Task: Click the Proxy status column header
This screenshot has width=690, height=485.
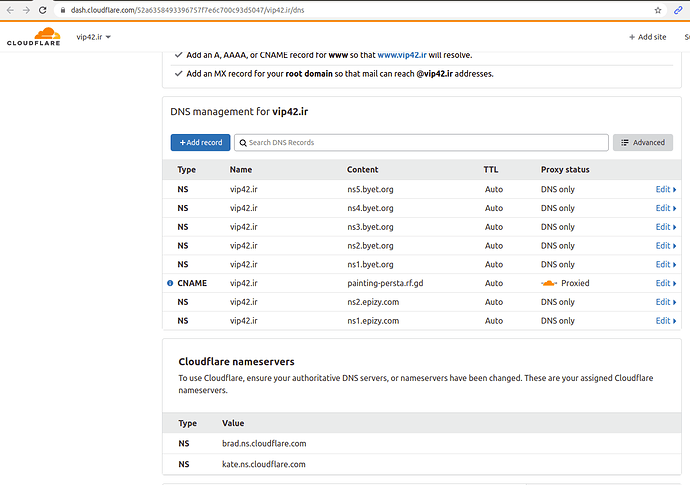Action: [x=565, y=169]
